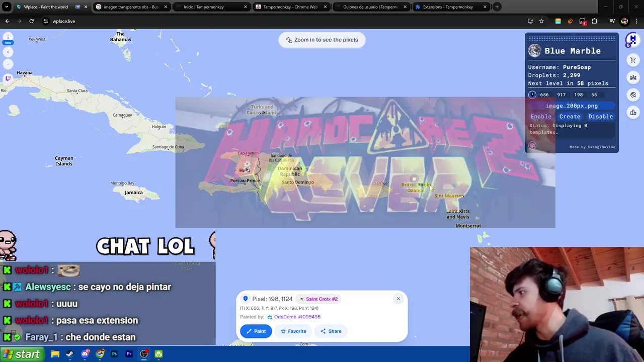Screen dimensions: 644x362
Task: Click the map search globe icon
Action: pos(633,95)
